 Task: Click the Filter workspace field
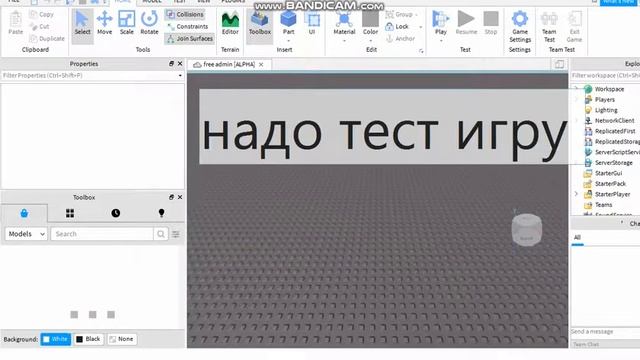(605, 76)
